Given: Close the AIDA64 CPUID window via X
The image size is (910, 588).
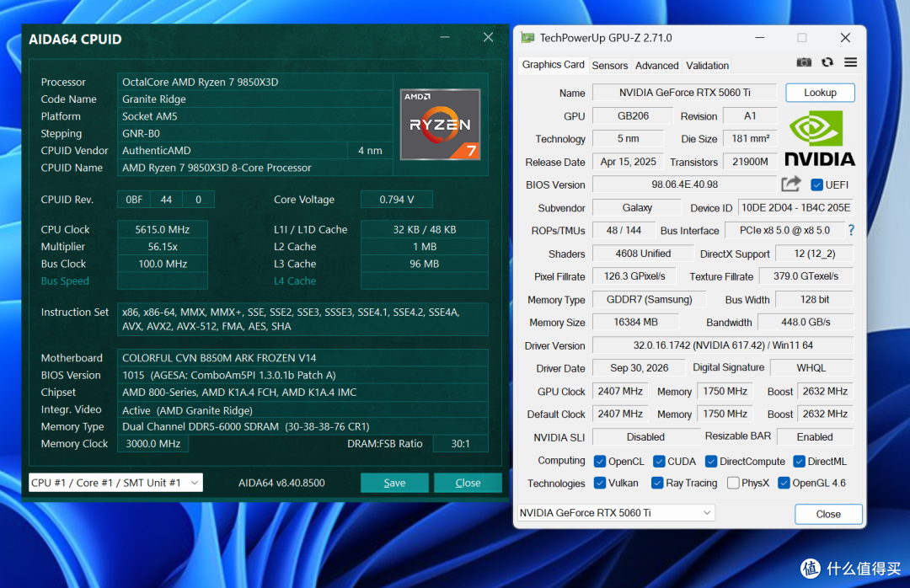Looking at the screenshot, I should coord(488,37).
